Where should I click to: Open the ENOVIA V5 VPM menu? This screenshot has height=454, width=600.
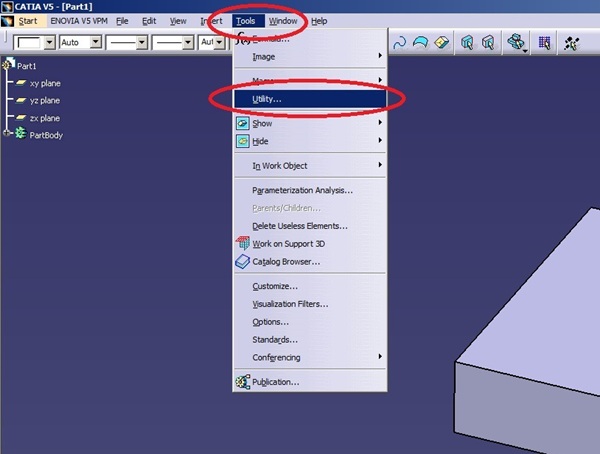79,21
